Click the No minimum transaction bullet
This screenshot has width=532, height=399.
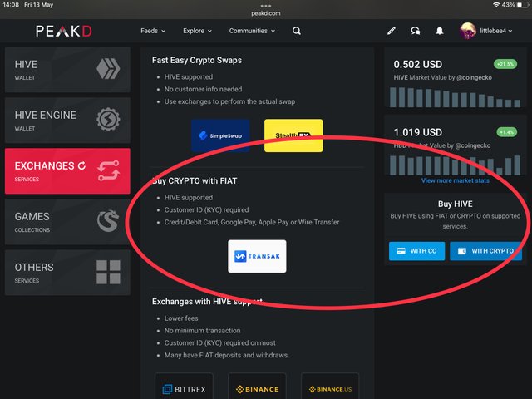(x=203, y=331)
